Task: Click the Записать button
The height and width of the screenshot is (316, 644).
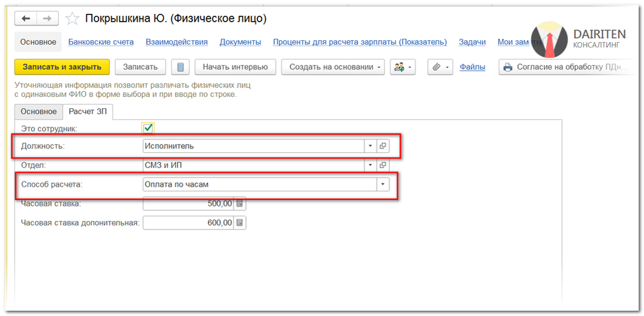Action: pyautogui.click(x=140, y=67)
